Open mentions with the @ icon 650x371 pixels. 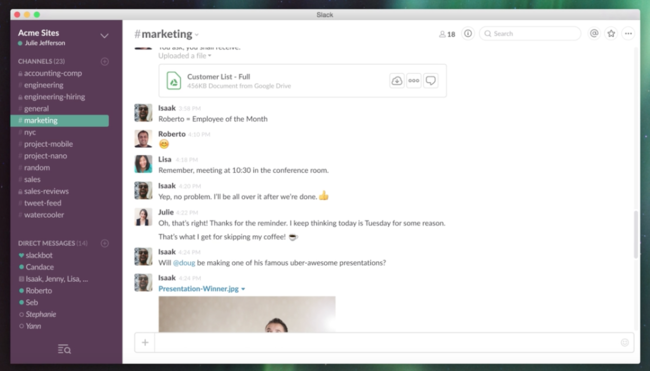coord(594,34)
